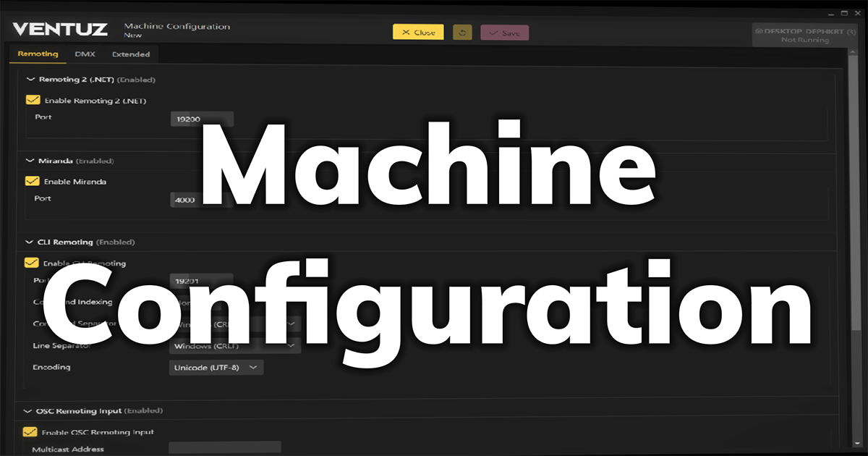This screenshot has height=456, width=868.
Task: Click the yellow refresh icon beside Close
Action: (x=462, y=31)
